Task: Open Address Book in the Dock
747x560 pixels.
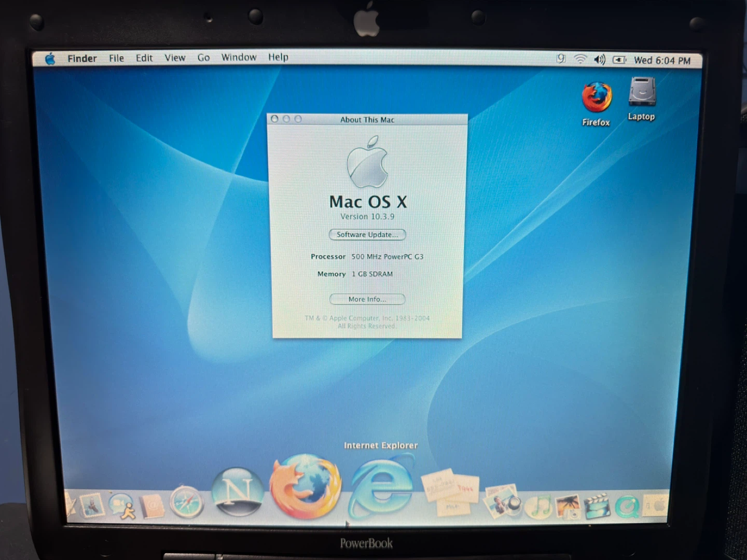Action: (x=153, y=506)
